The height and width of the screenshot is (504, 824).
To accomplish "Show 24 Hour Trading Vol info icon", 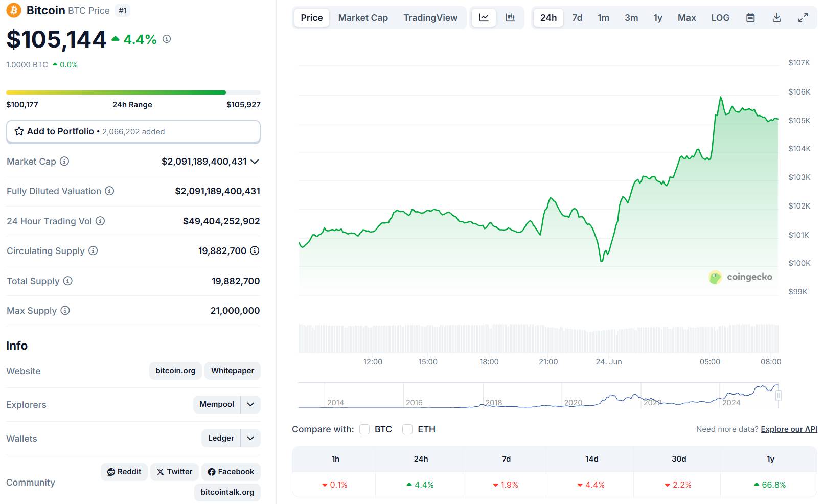I will click(x=100, y=221).
